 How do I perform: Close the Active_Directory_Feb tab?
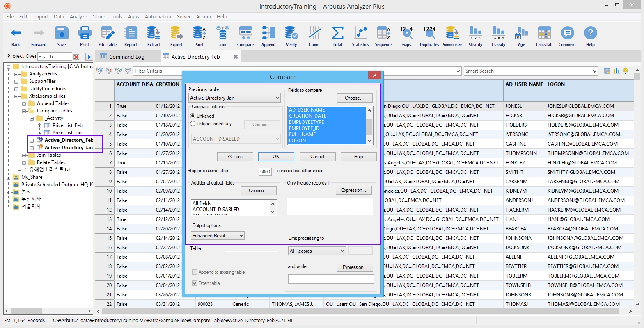pyautogui.click(x=236, y=57)
